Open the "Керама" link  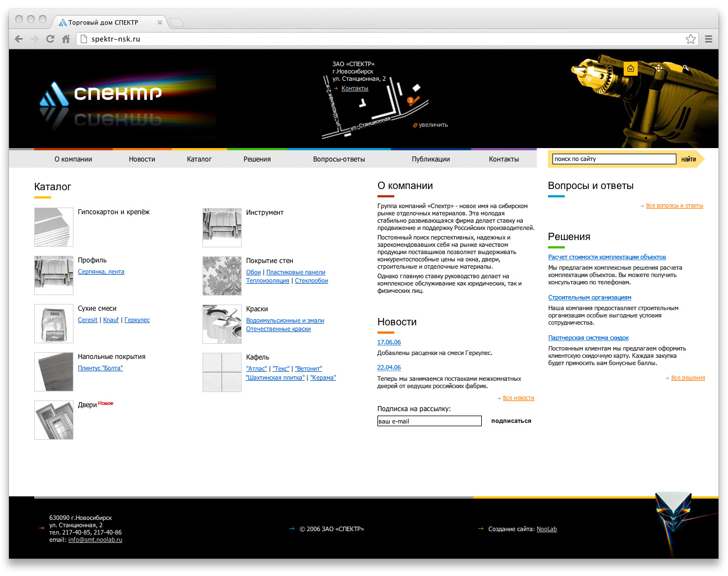(x=323, y=378)
